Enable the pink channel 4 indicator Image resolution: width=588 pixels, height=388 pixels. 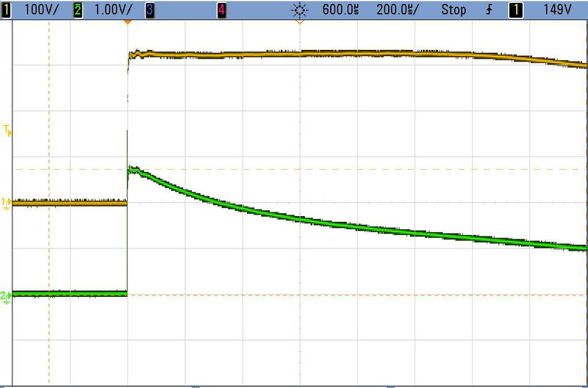(222, 10)
